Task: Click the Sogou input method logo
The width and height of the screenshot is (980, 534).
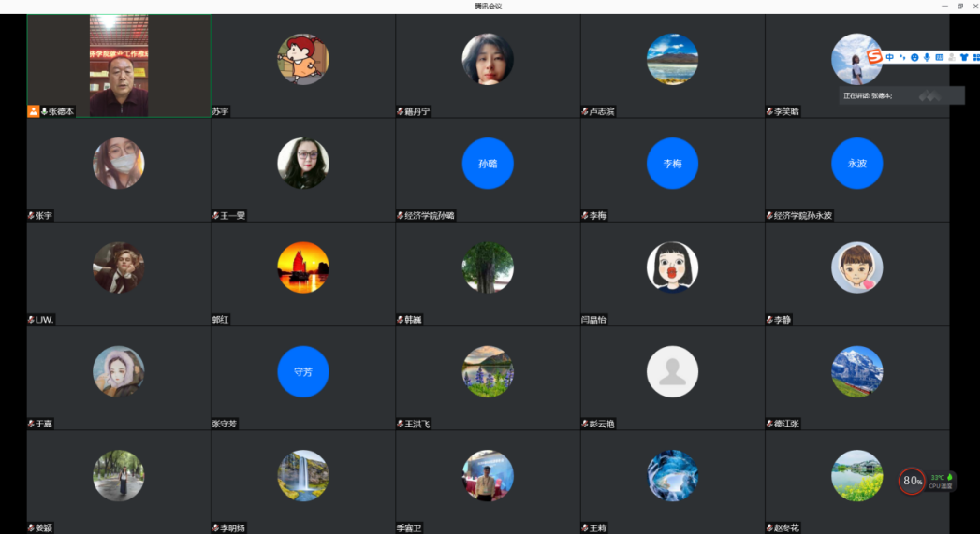Action: coord(874,57)
